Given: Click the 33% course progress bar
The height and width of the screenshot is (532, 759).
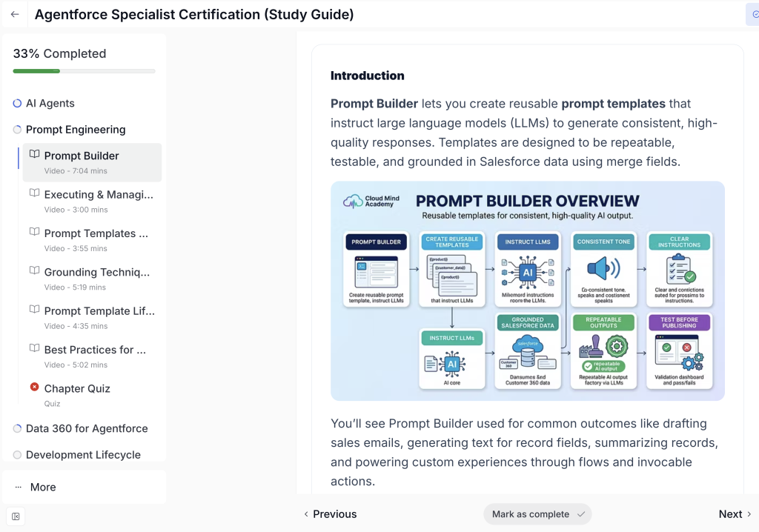Looking at the screenshot, I should coord(84,71).
